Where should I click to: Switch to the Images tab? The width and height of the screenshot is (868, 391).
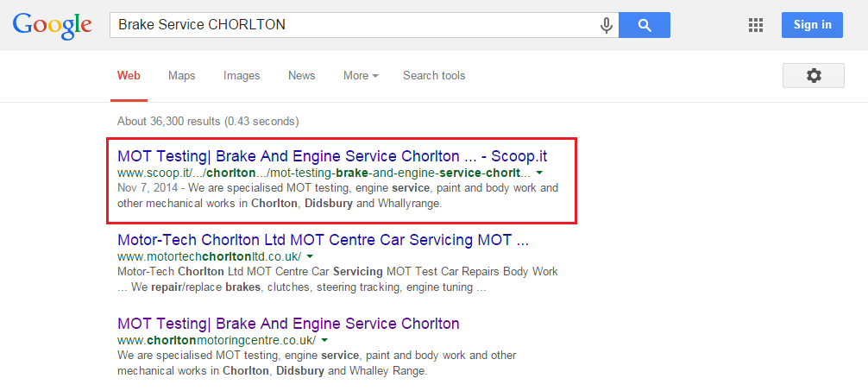pos(242,76)
